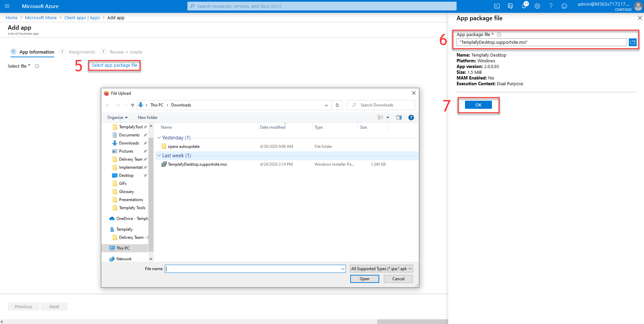Open the Glossary folder
The width and height of the screenshot is (644, 324).
[127, 192]
